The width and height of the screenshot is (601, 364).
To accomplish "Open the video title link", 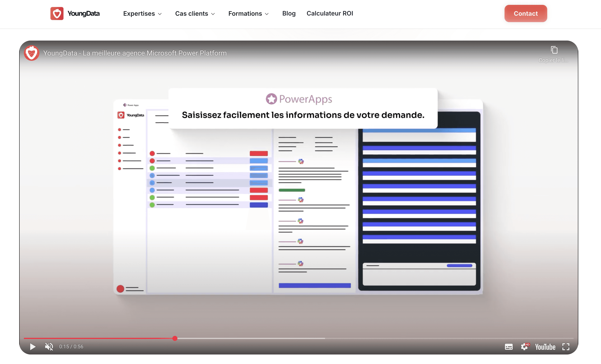I will point(135,53).
